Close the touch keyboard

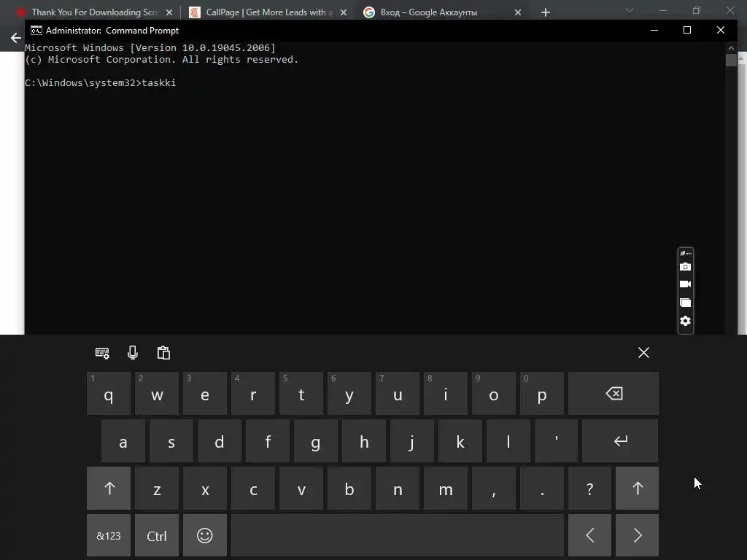(x=643, y=352)
